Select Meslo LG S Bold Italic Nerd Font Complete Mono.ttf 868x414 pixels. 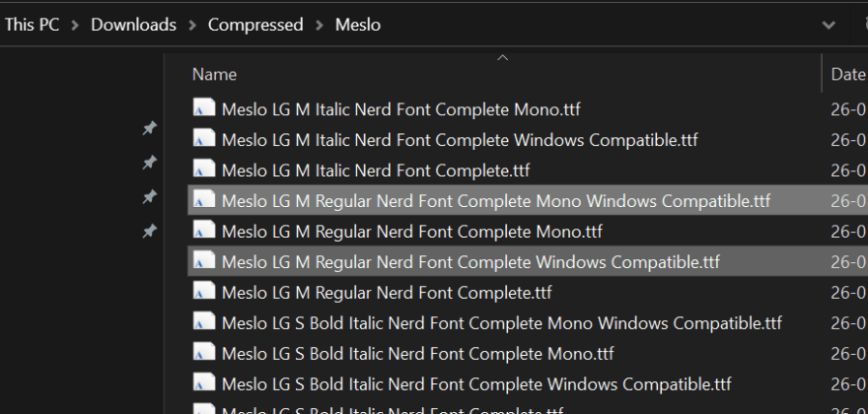point(417,353)
